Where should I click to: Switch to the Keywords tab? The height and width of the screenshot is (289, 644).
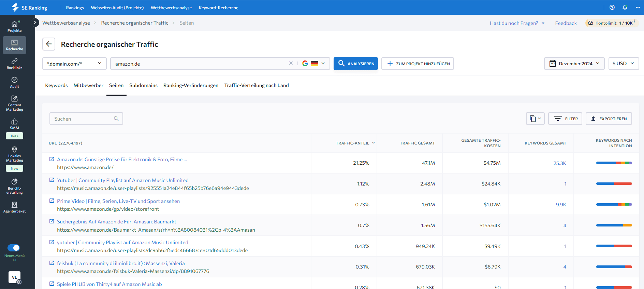click(x=56, y=85)
